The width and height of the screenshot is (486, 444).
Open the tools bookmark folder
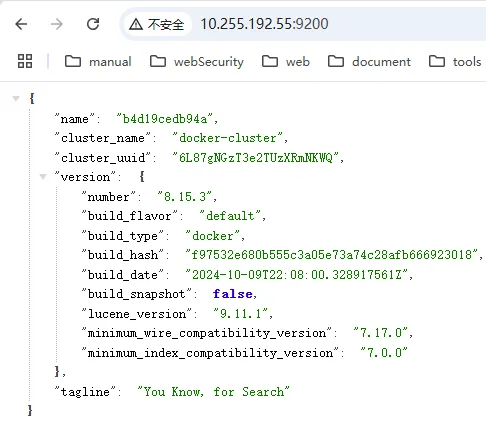[455, 62]
